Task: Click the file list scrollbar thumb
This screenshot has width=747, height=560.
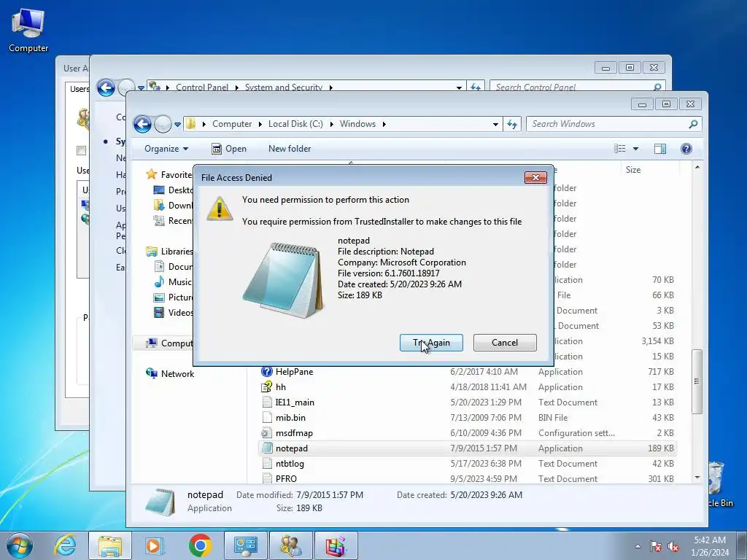Action: [x=697, y=381]
